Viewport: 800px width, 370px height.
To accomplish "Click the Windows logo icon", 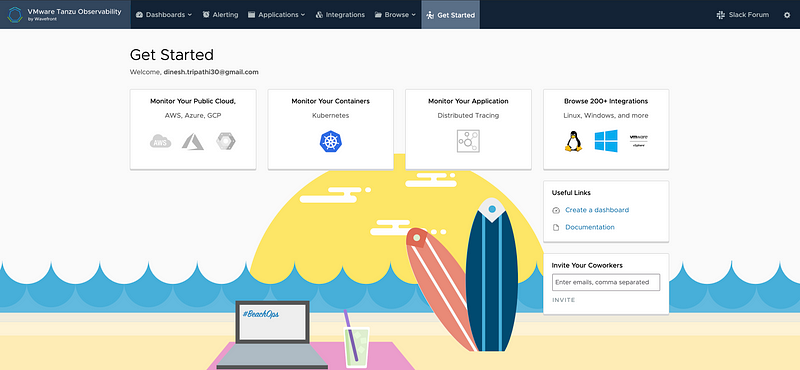I will (x=606, y=141).
